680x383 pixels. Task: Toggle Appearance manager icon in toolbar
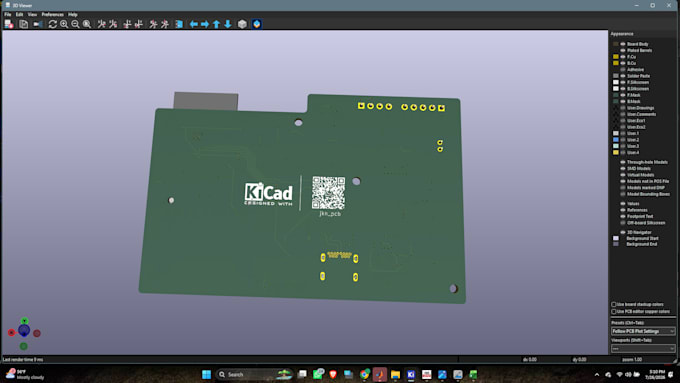pos(257,24)
